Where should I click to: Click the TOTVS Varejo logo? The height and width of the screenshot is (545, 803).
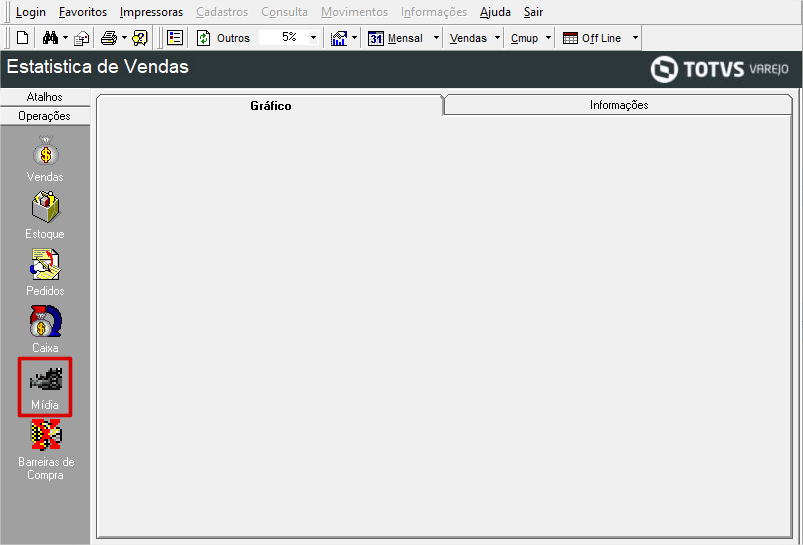tap(720, 69)
